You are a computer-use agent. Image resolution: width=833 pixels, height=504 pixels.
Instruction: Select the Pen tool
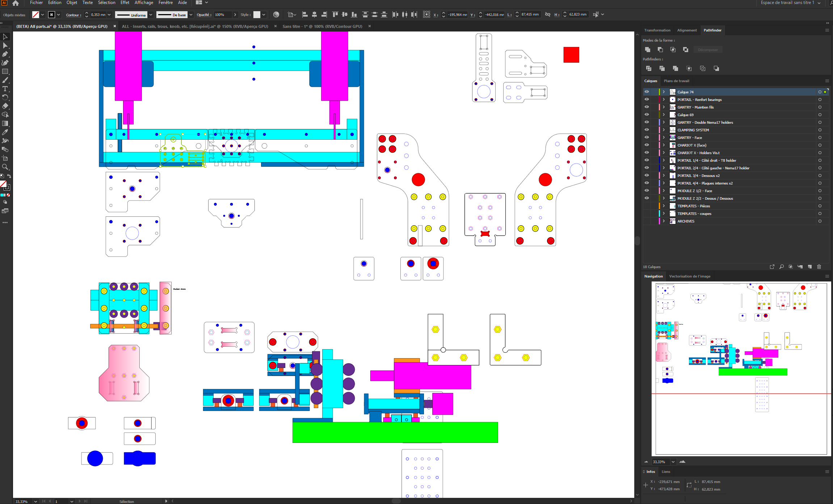click(x=5, y=54)
